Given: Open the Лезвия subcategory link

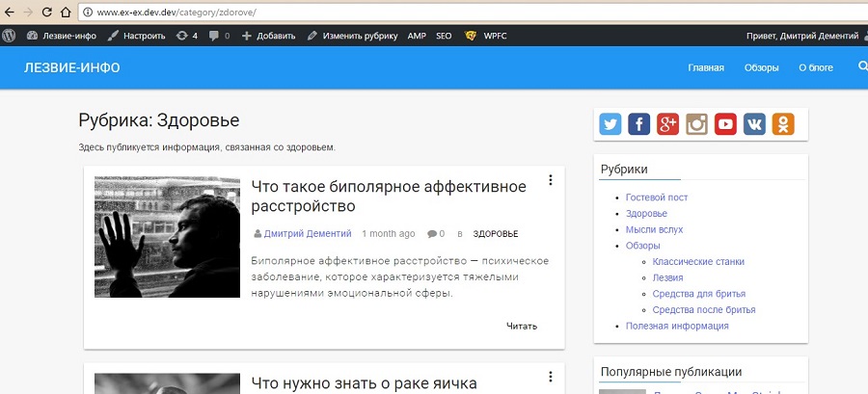Looking at the screenshot, I should tap(667, 277).
